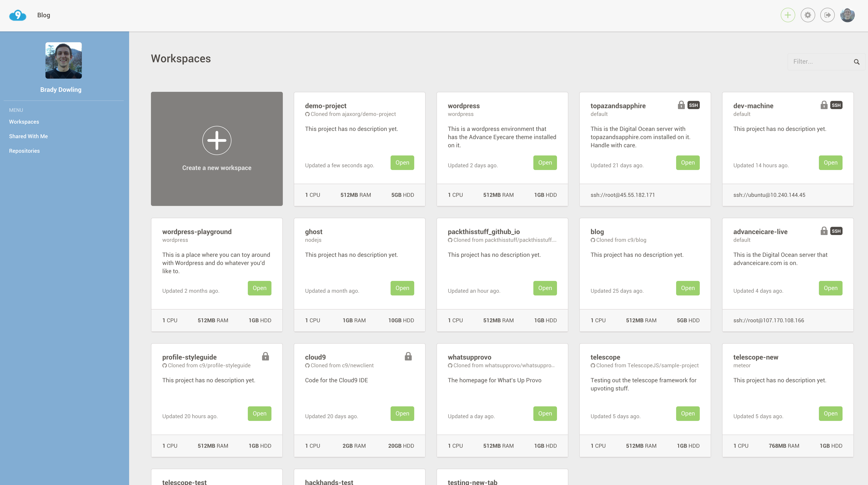Click the SSH badge on topazandsapphire
The image size is (868, 485).
point(693,105)
